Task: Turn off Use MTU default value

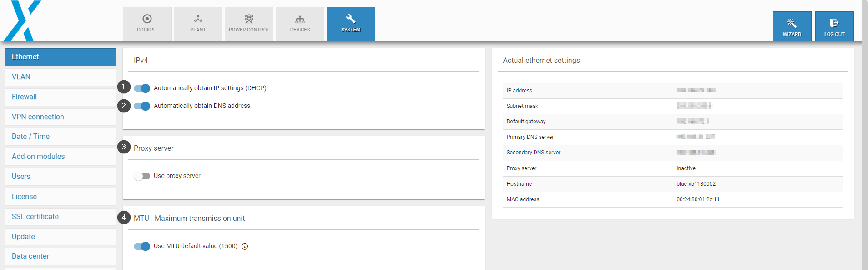Action: [142, 246]
